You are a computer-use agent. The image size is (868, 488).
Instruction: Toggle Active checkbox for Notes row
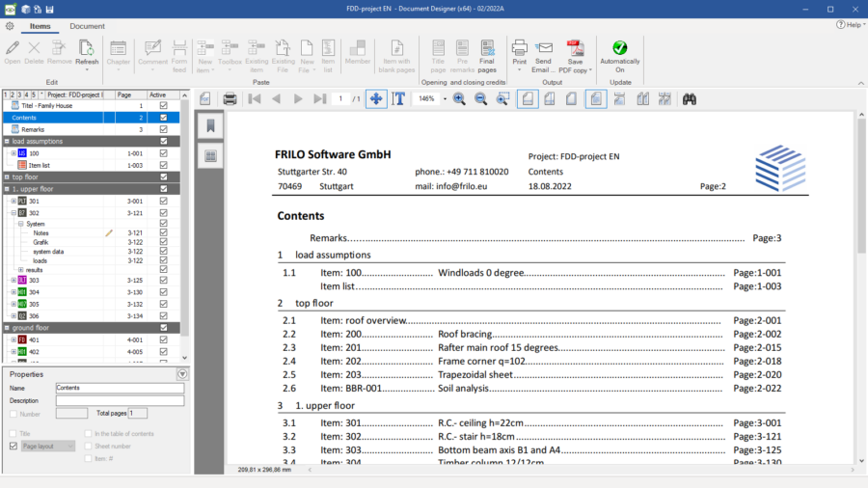(x=163, y=233)
